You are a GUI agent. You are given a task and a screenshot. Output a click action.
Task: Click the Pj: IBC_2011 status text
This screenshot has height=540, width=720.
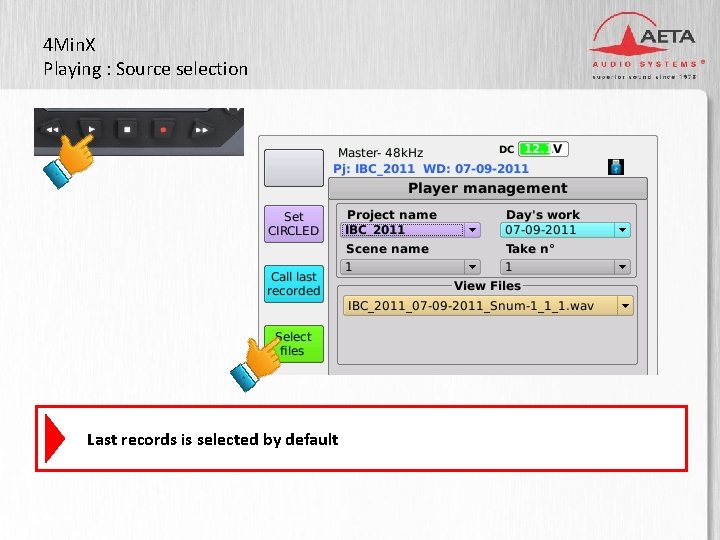click(x=374, y=169)
